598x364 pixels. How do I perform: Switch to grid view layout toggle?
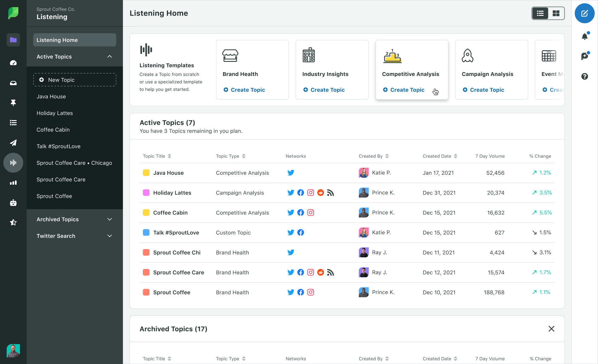(x=556, y=13)
